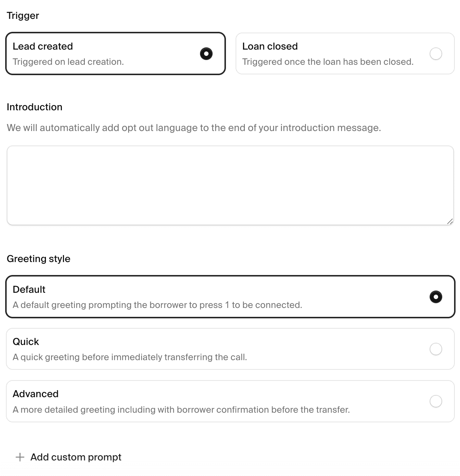Click the empty radio circle beside "Loan closed"
The image size is (460, 476).
436,53
